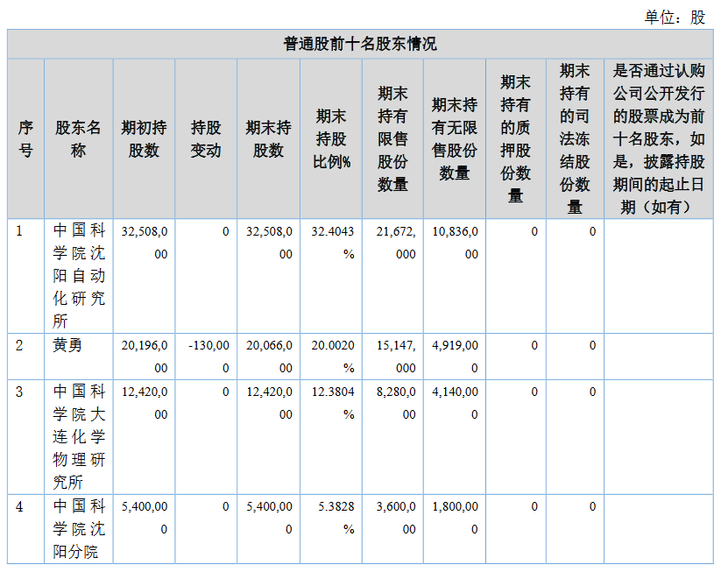The image size is (728, 572).
Task: Select the unrestricted shares value 1,800,000
Action: (x=455, y=518)
